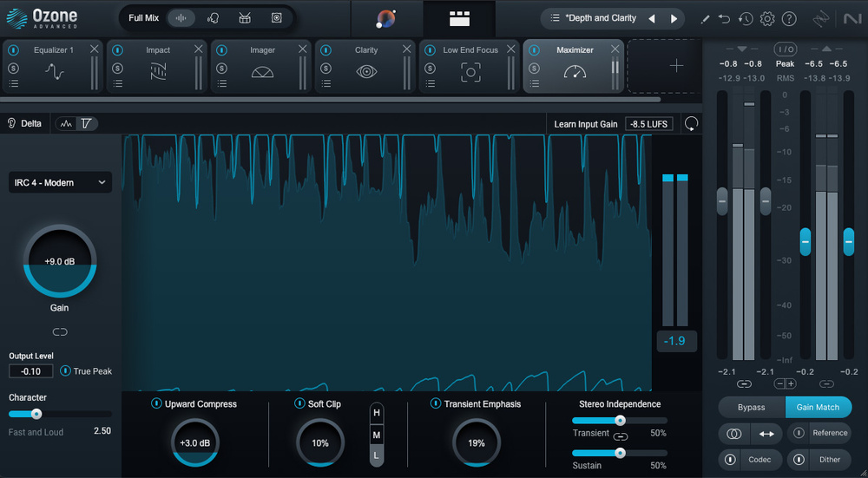Click Learn Input Gain
The height and width of the screenshot is (478, 868).
tap(586, 124)
